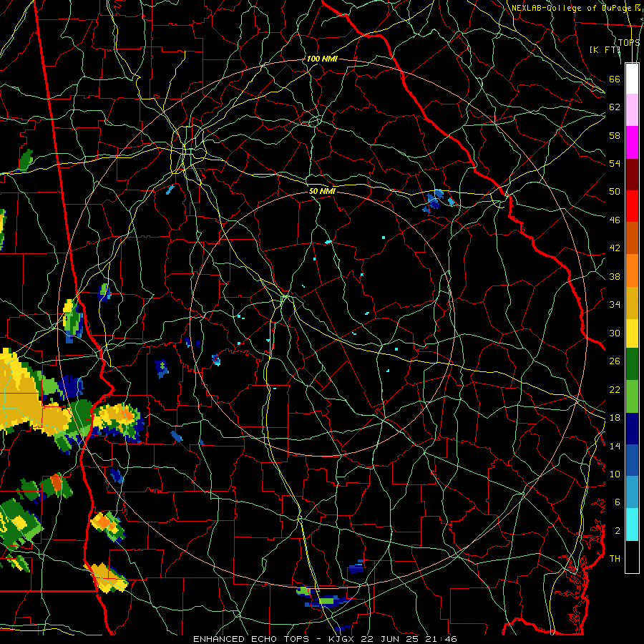
Task: Click the "100 NMI" range ring label
Action: 322,59
